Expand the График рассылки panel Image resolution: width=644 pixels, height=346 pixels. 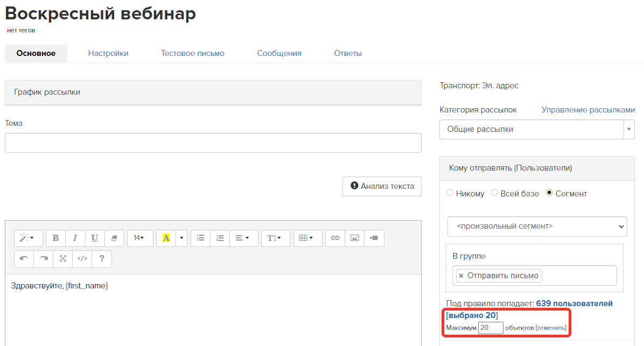(x=213, y=93)
